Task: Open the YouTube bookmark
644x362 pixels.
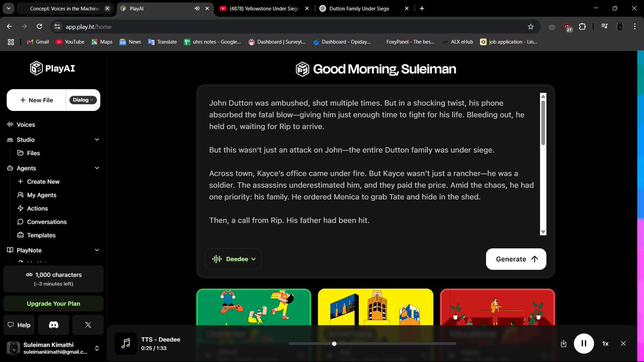Action: [x=70, y=42]
